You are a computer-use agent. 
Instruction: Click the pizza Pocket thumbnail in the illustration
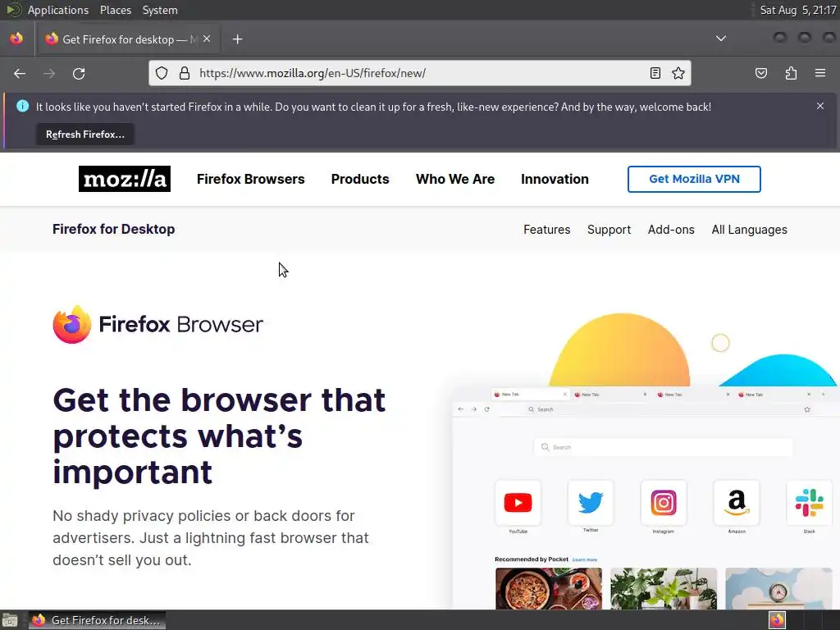coord(549,588)
